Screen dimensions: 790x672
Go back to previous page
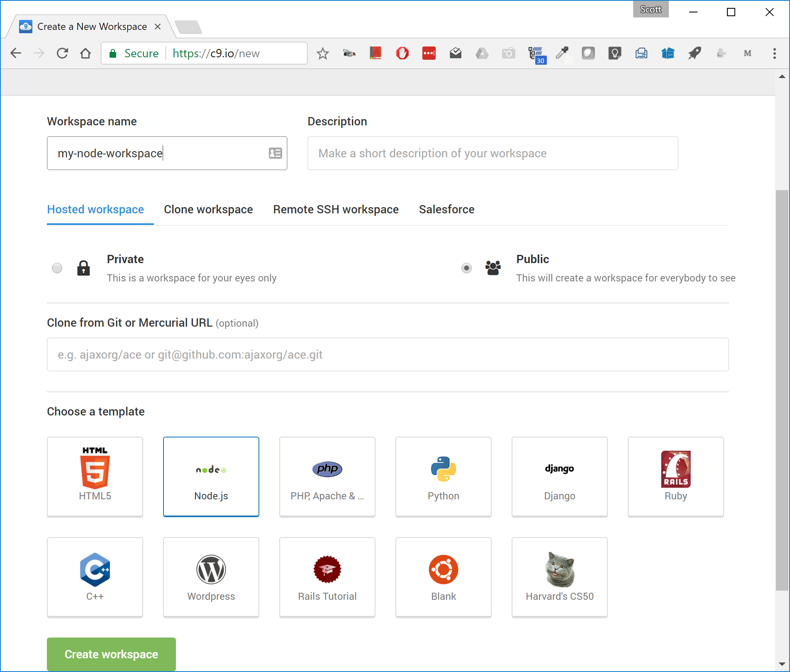pyautogui.click(x=16, y=54)
